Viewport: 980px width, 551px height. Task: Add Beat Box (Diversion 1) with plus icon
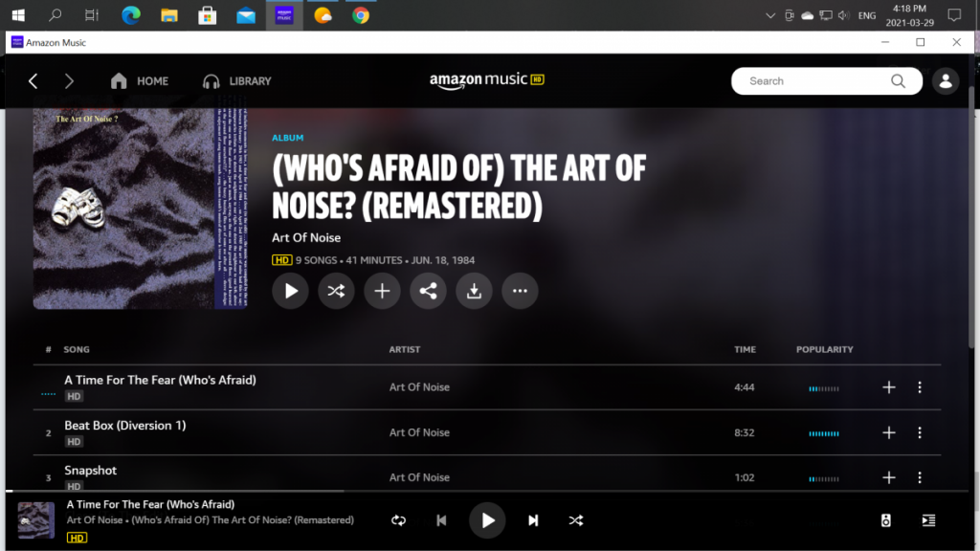pos(889,432)
